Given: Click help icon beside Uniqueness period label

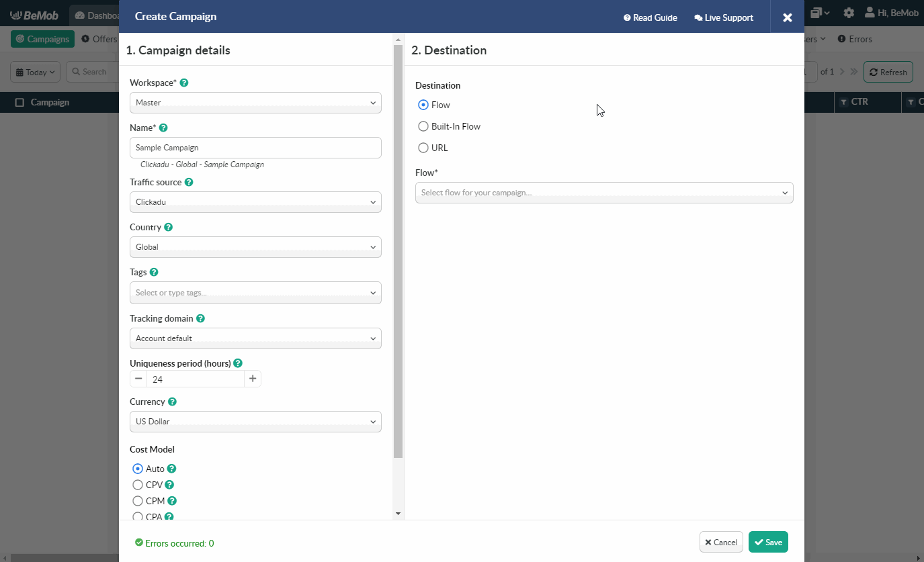Looking at the screenshot, I should pos(238,363).
